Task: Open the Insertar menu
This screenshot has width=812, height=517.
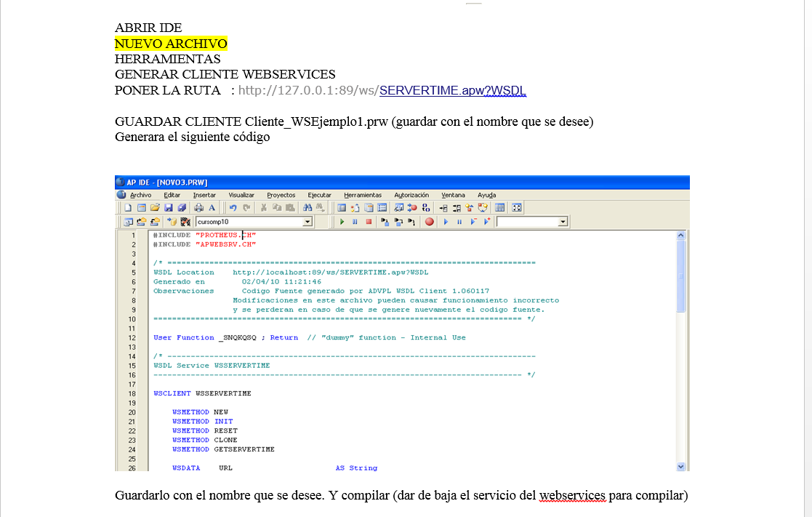Action: (x=204, y=196)
